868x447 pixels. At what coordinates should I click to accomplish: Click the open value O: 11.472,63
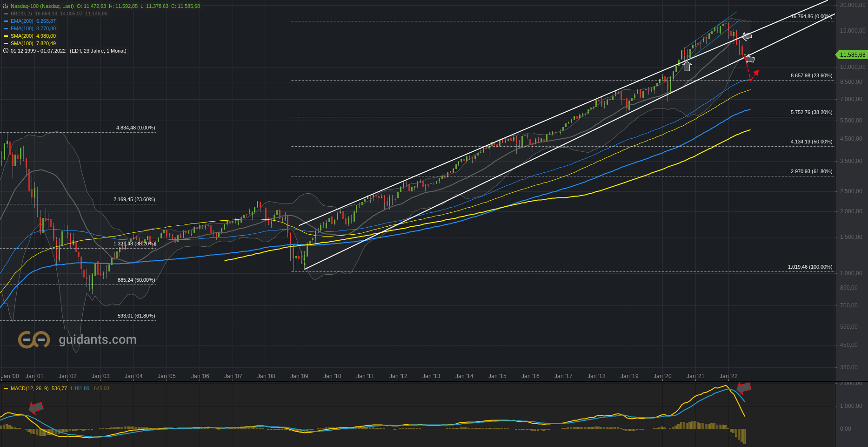point(92,6)
